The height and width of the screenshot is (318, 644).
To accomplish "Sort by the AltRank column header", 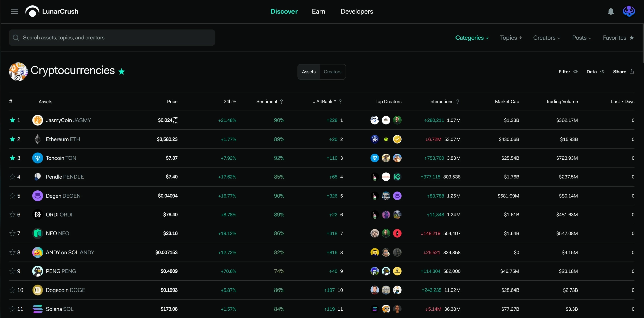I will coord(324,102).
